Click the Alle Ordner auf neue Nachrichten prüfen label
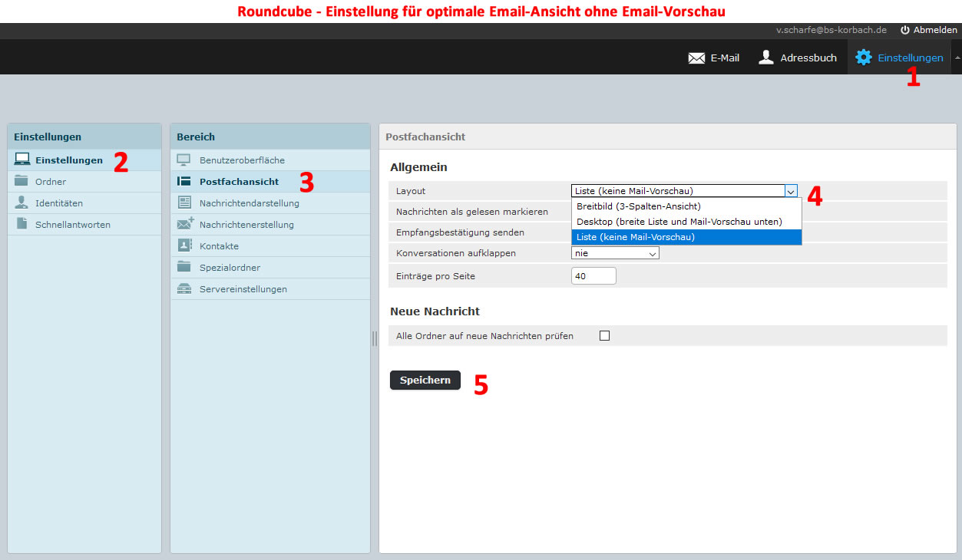This screenshot has width=962, height=560. click(x=484, y=335)
